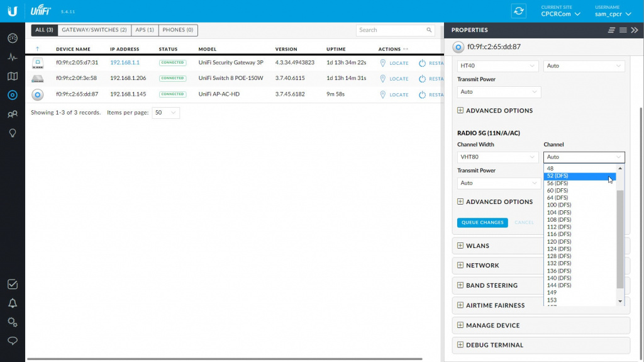
Task: Open the Map view icon
Action: [x=12, y=76]
